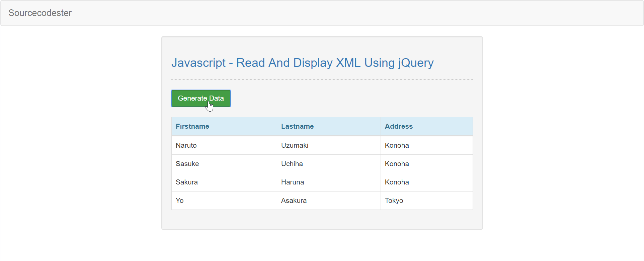Select the Javascript - Read And Display XML heading
The image size is (644, 261).
(x=302, y=63)
